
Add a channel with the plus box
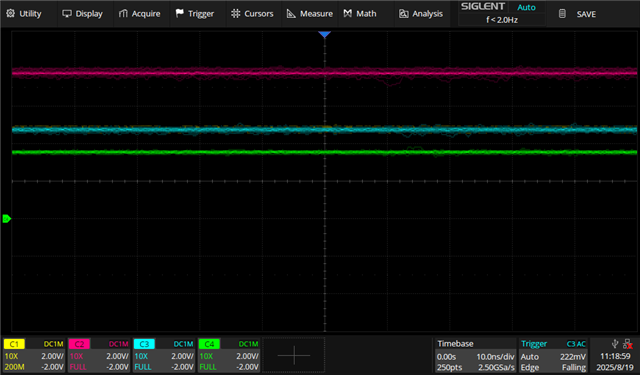(x=294, y=355)
